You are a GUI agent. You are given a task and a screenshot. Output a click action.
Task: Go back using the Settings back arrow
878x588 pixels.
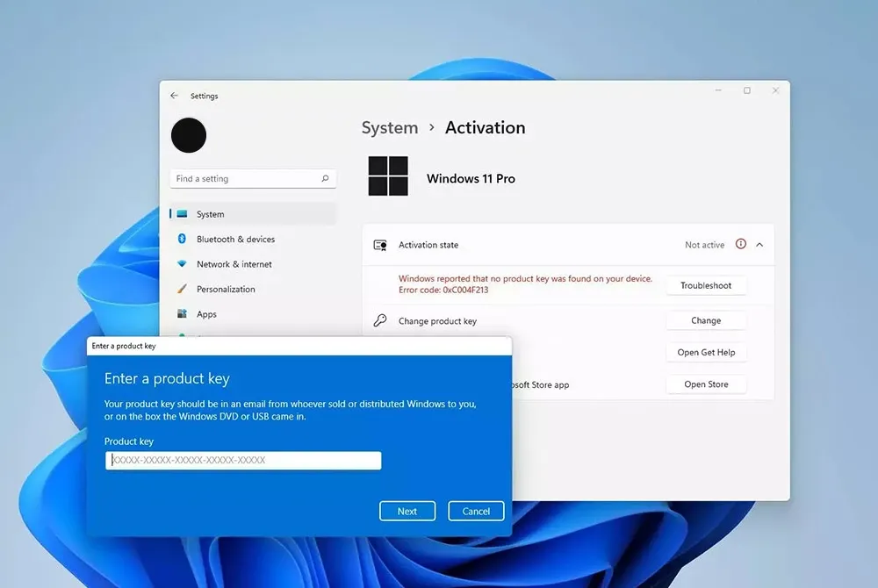(174, 96)
